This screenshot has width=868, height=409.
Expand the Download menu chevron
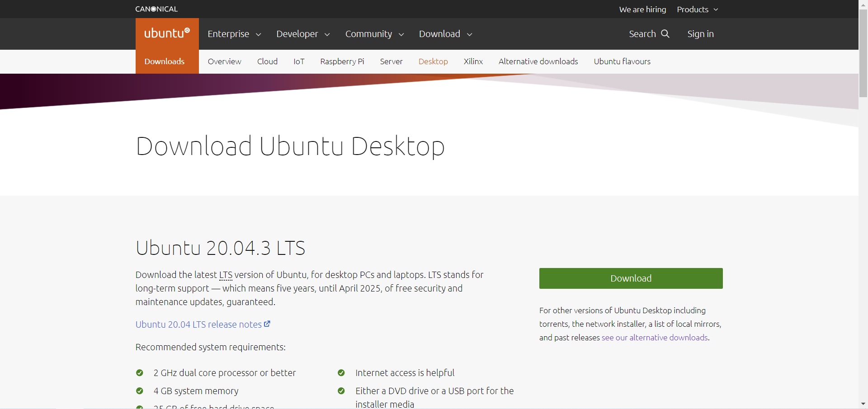470,34
